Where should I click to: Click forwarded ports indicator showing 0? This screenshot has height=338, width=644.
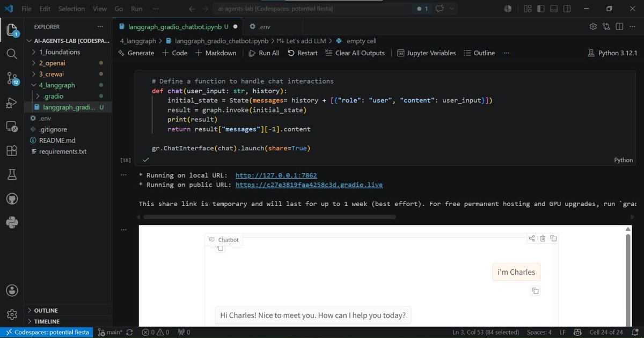(x=184, y=333)
